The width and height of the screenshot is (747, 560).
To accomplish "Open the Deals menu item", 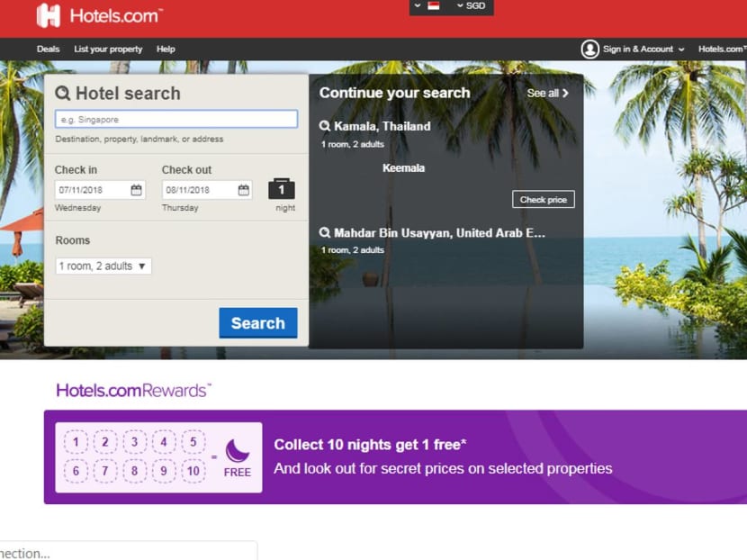I will (48, 50).
